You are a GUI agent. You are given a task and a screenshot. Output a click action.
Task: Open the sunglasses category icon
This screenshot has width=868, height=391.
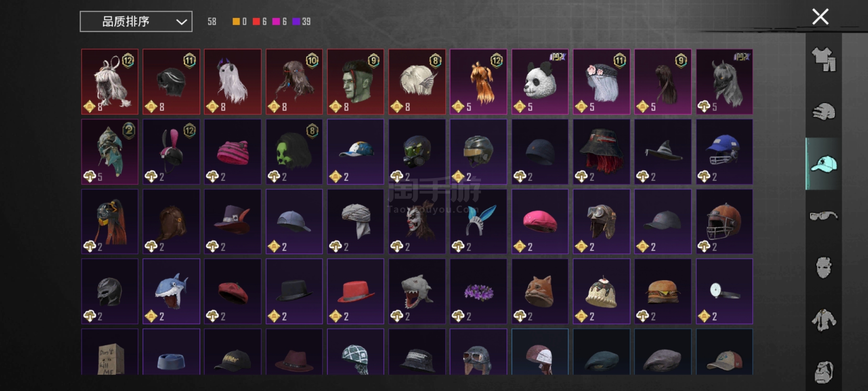coord(824,216)
